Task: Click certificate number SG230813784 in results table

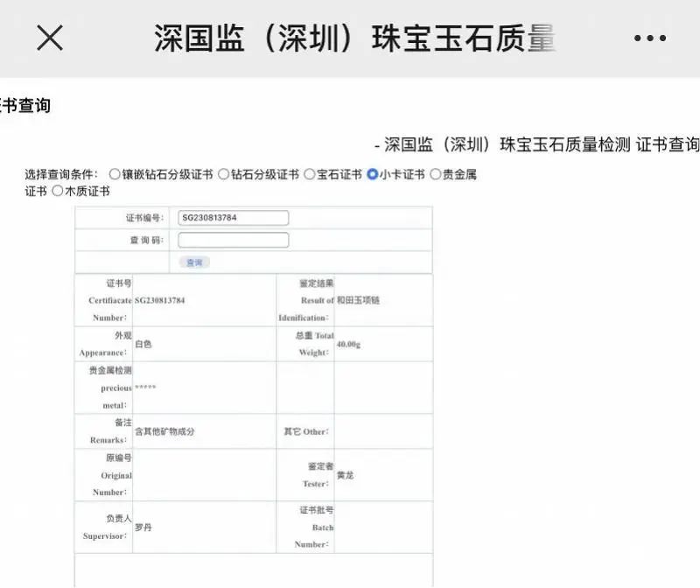Action: pos(159,300)
